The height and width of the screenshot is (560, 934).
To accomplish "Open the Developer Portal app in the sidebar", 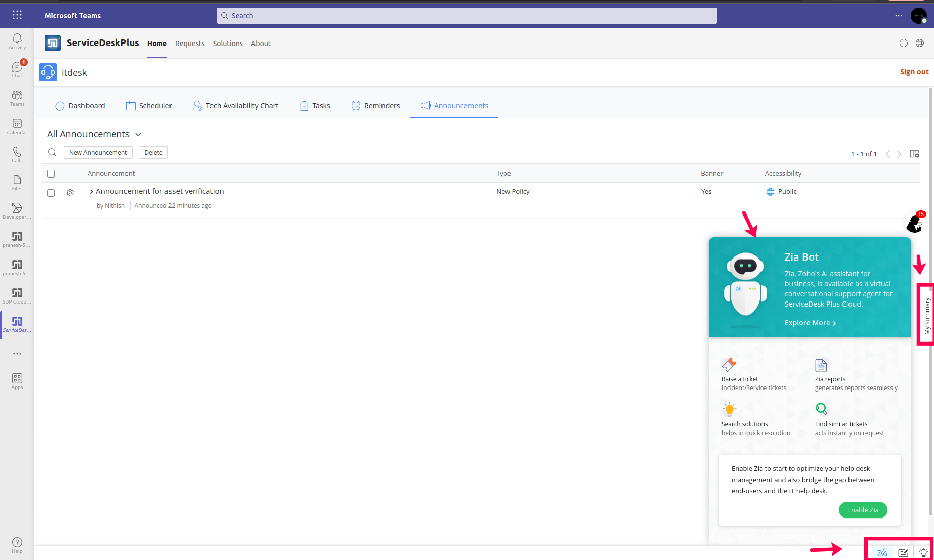I will point(17,211).
